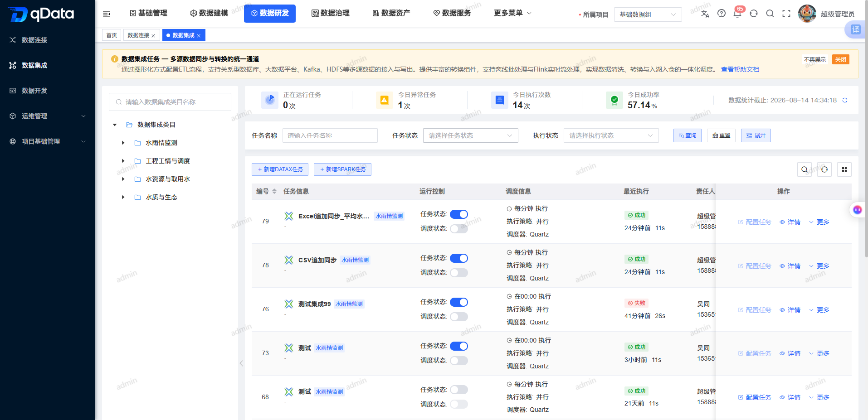Toggle 调度状态 switch for task 78

(x=459, y=273)
